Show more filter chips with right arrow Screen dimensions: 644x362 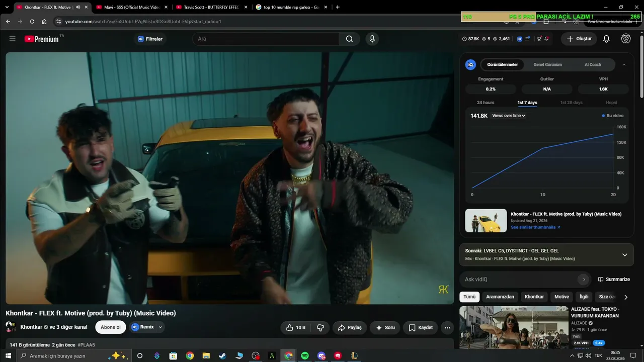pos(626,297)
